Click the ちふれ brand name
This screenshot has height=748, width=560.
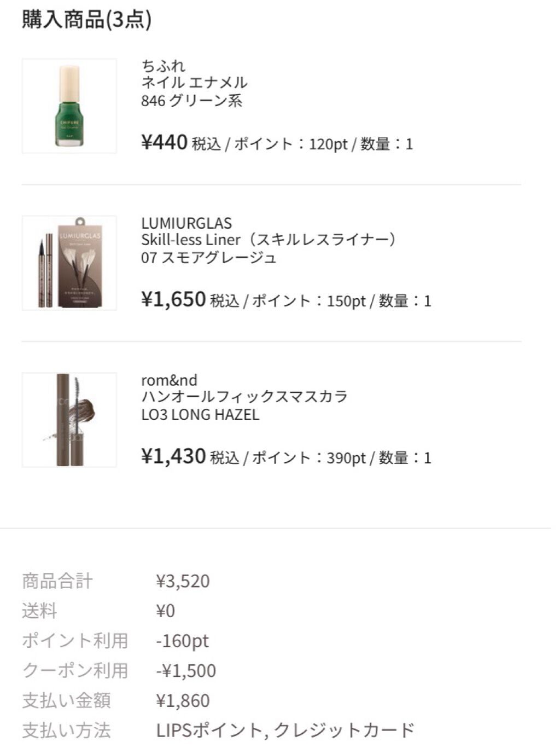163,66
